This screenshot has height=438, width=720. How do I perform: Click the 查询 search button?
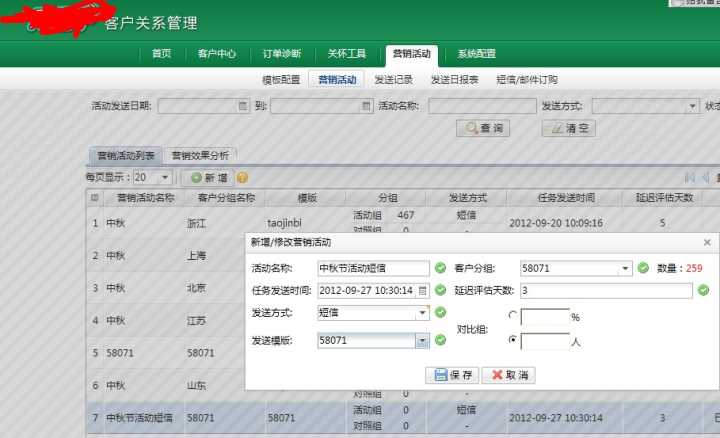483,128
